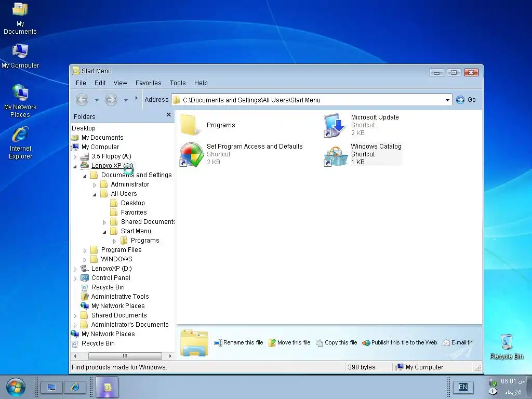Expand the Program Files node

click(85, 250)
